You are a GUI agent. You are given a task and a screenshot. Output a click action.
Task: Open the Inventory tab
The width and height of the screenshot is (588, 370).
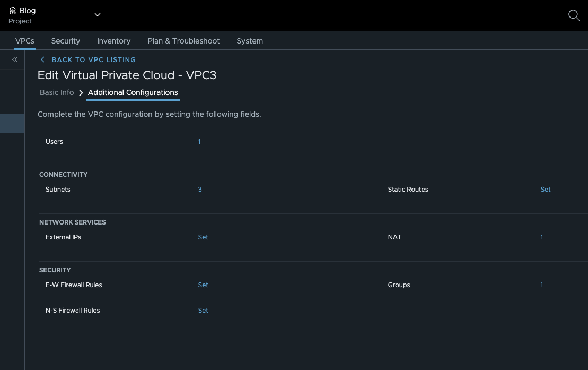tap(113, 41)
